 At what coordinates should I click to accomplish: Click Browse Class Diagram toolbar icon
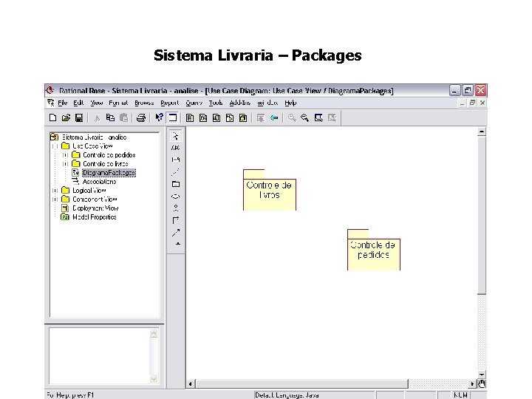[190, 117]
